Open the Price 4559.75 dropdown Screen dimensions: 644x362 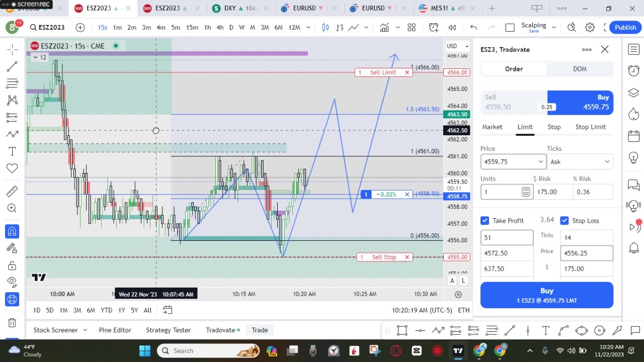coord(513,161)
